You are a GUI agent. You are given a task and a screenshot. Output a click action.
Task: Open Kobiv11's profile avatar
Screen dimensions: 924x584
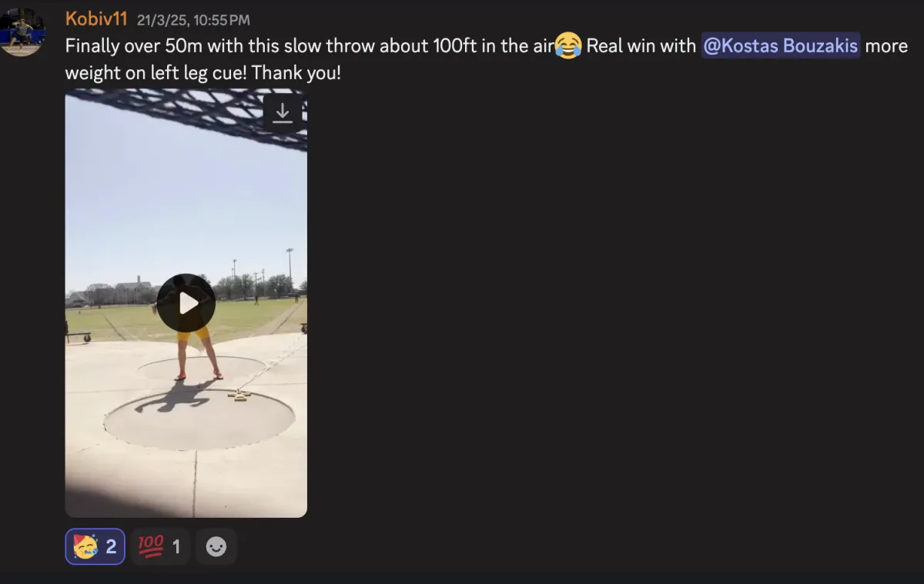click(x=22, y=31)
